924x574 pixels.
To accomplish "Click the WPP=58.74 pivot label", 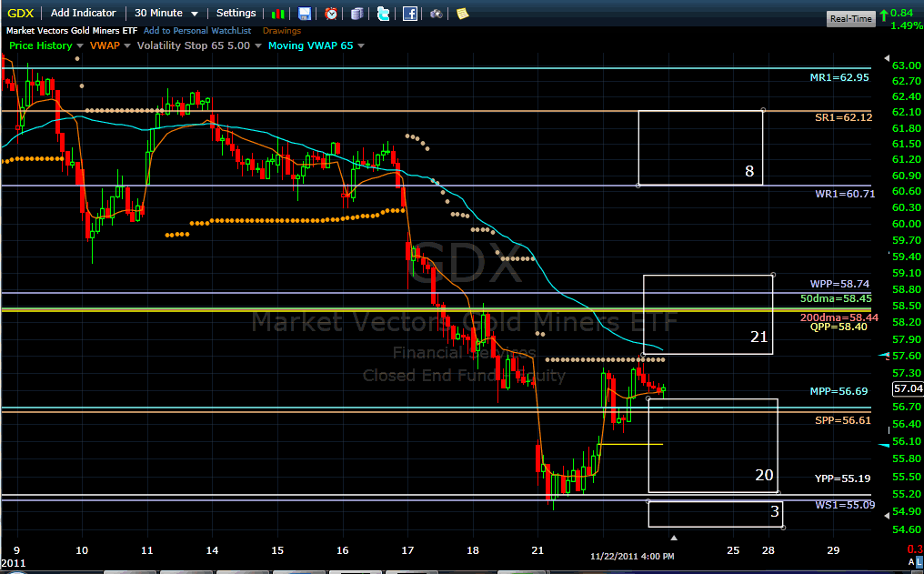I will point(839,284).
